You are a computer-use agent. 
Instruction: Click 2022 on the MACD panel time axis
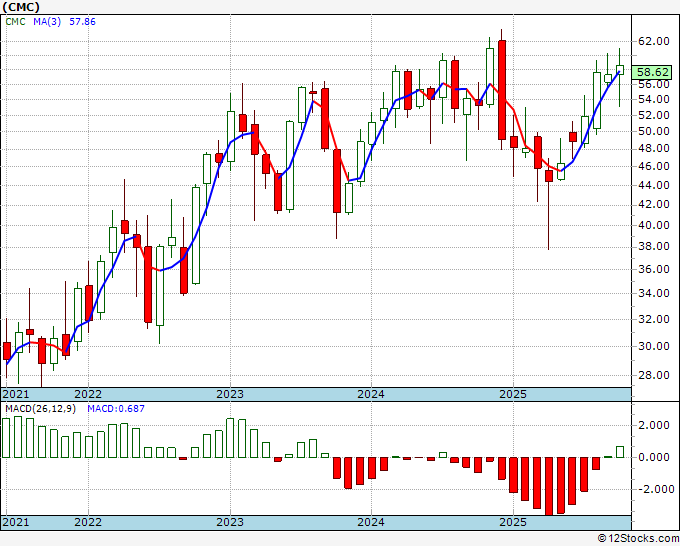pos(88,522)
